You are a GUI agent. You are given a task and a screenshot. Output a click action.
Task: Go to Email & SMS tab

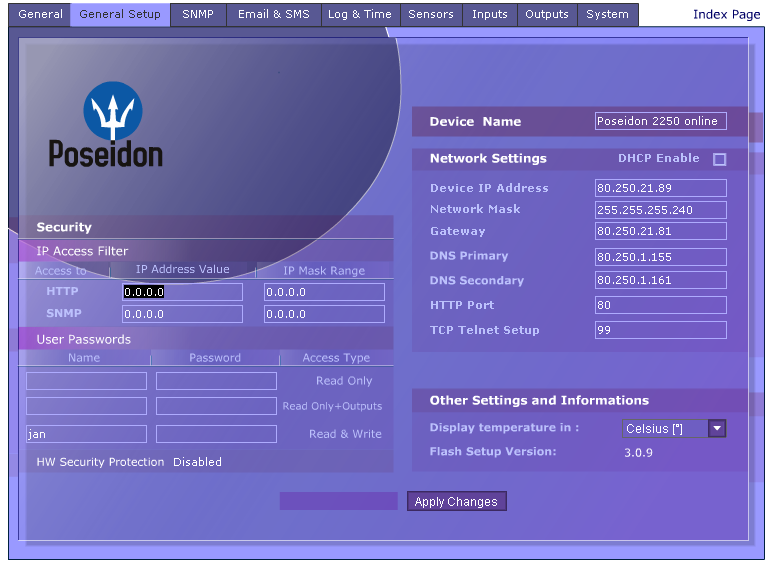click(x=274, y=14)
